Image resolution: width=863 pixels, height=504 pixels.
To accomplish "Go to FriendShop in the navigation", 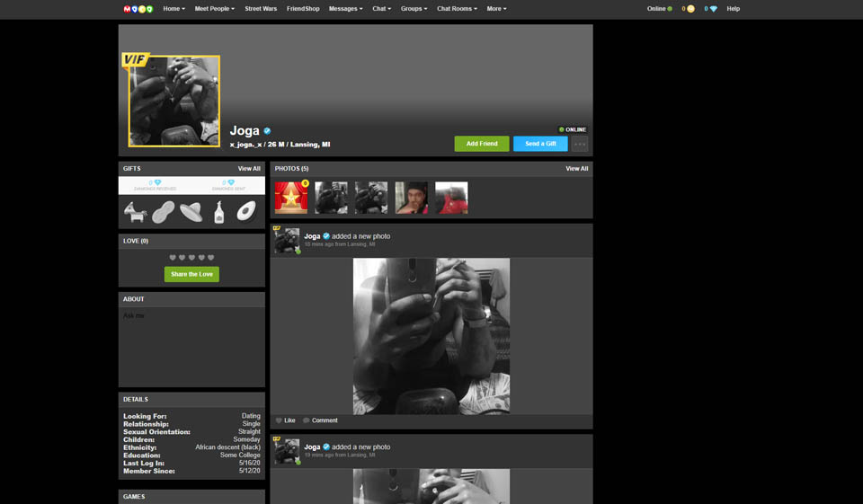I will click(x=303, y=9).
